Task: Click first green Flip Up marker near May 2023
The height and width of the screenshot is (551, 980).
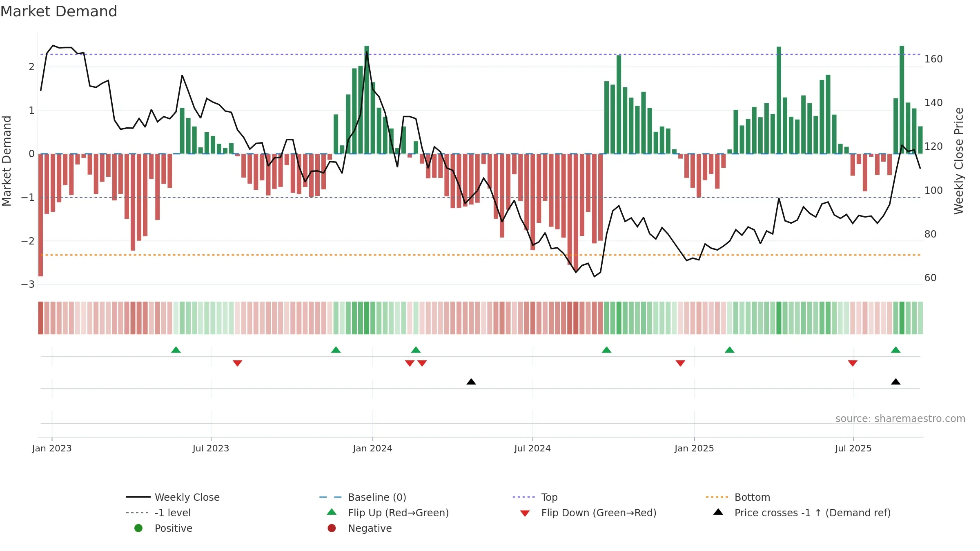Action: pyautogui.click(x=176, y=350)
